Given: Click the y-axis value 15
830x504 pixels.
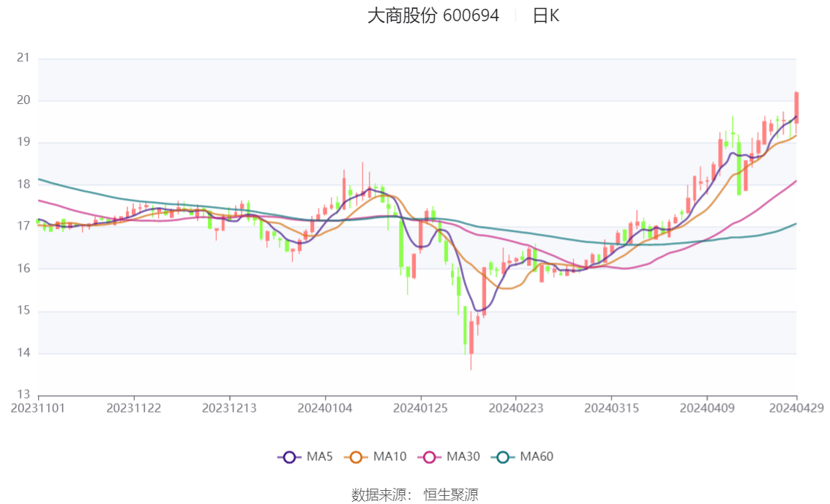Looking at the screenshot, I should click(23, 310).
